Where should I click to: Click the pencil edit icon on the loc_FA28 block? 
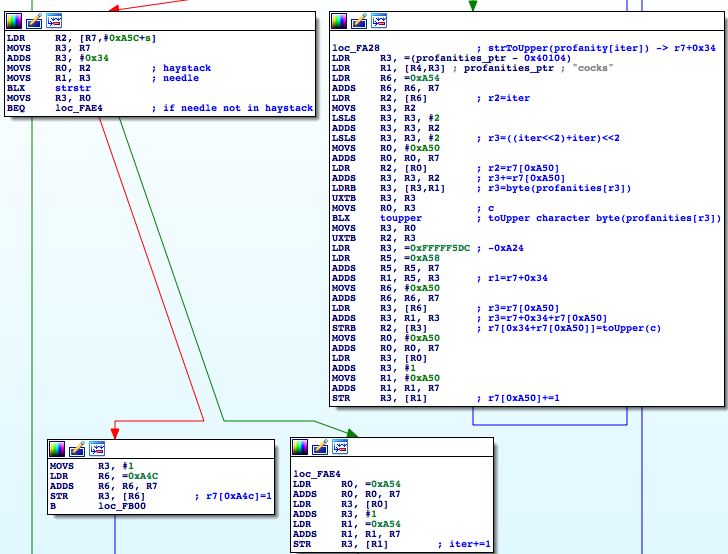(359, 20)
